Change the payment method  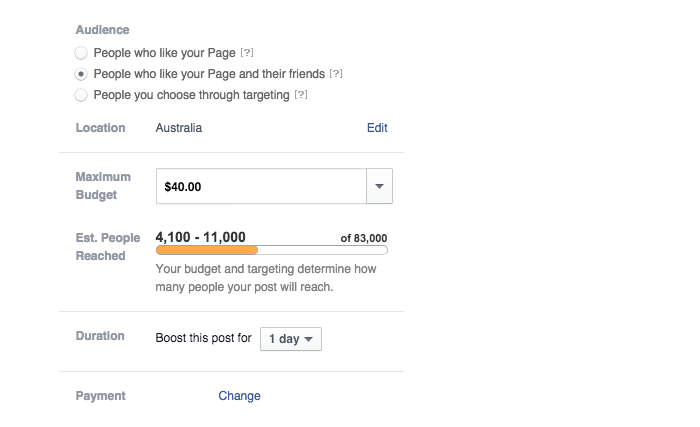tap(239, 396)
